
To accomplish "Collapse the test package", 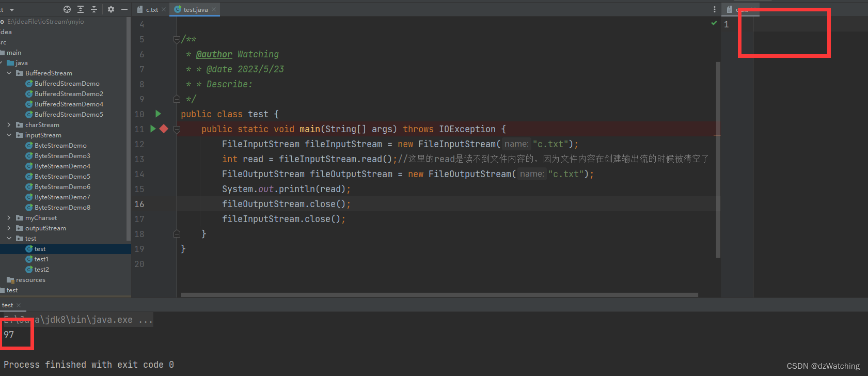I will (x=9, y=239).
